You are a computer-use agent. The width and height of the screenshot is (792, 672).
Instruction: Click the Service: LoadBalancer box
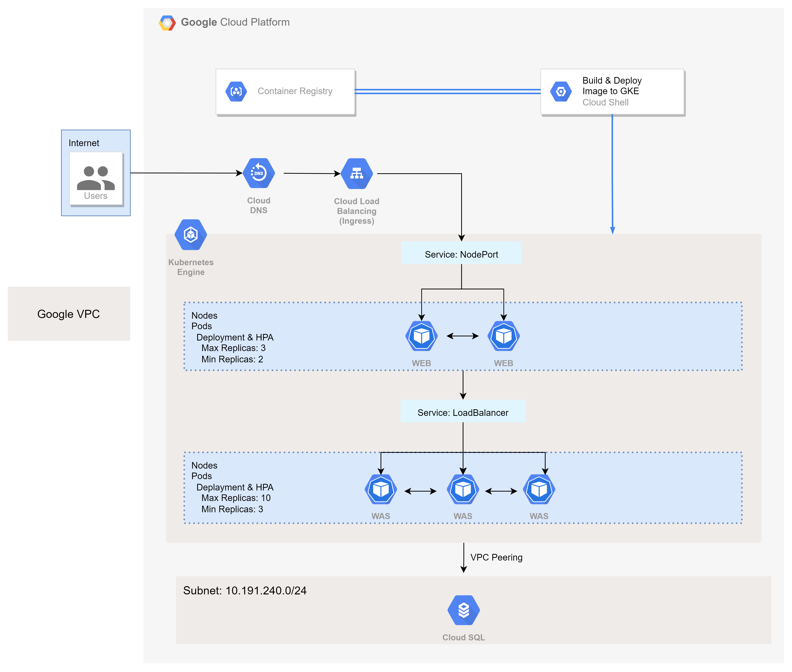pos(463,411)
